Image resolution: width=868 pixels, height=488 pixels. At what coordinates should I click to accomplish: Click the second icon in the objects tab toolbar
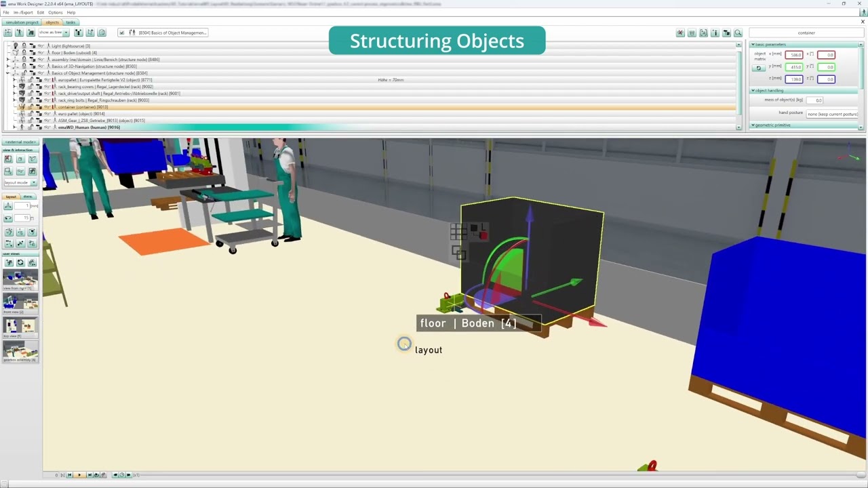(x=19, y=33)
